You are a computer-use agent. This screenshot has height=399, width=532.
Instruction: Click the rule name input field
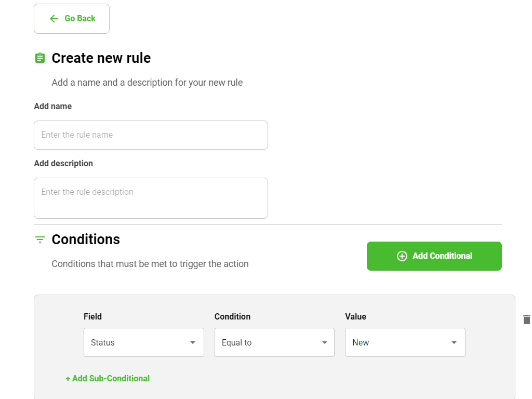pyautogui.click(x=151, y=135)
